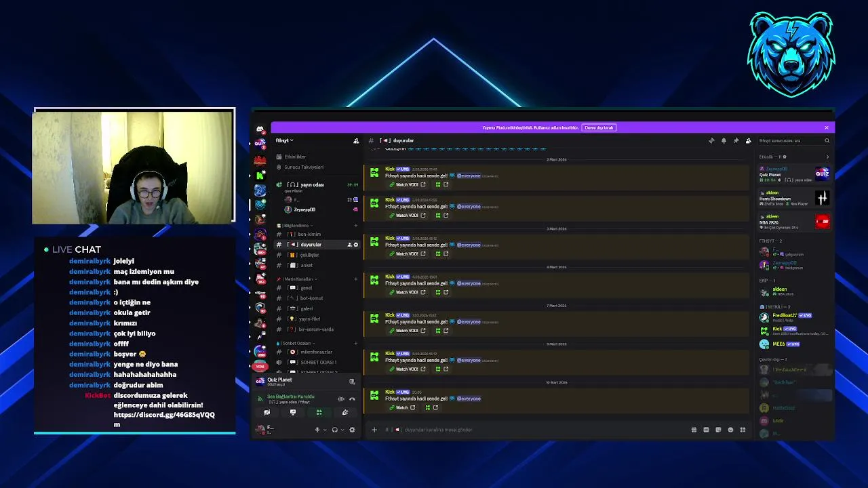Create invite for duyurular channel

tap(350, 245)
